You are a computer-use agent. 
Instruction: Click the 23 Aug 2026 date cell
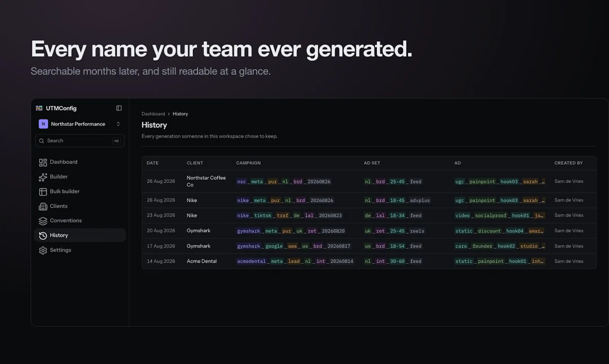tap(161, 215)
